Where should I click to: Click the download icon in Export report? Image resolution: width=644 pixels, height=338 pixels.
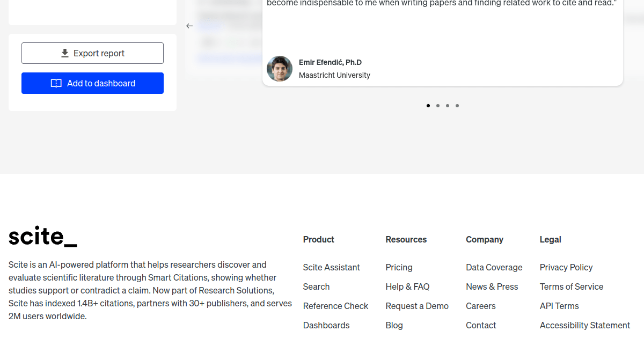tap(65, 53)
